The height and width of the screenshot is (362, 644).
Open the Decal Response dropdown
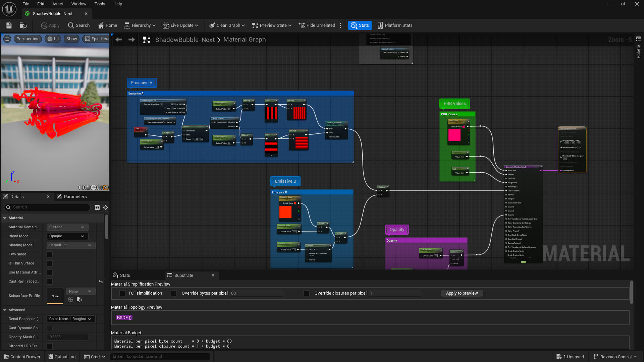[71, 319]
